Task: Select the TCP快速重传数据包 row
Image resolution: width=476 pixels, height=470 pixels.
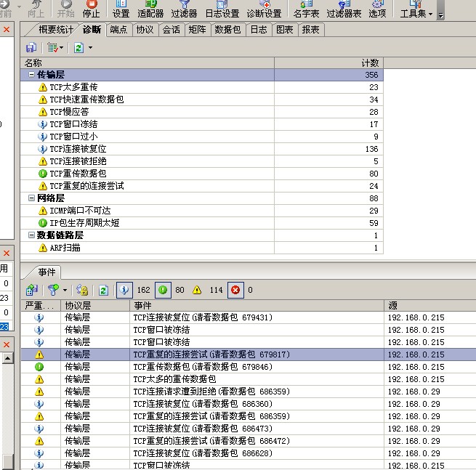Action: (202, 100)
